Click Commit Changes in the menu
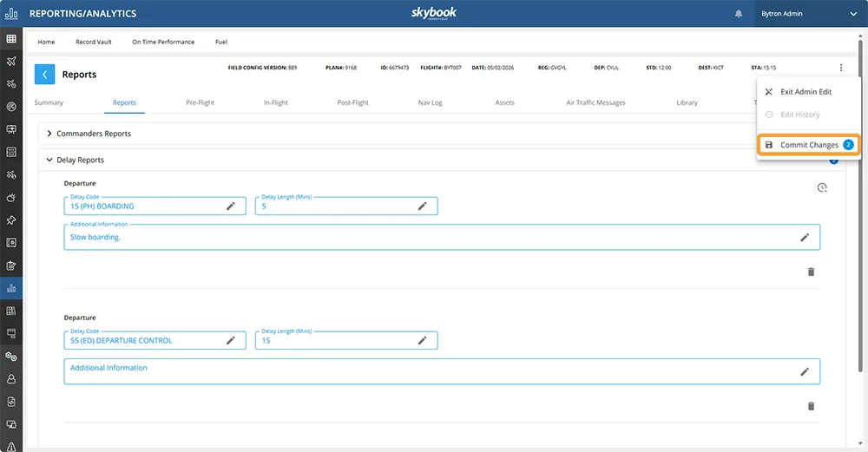The width and height of the screenshot is (868, 452). point(809,145)
